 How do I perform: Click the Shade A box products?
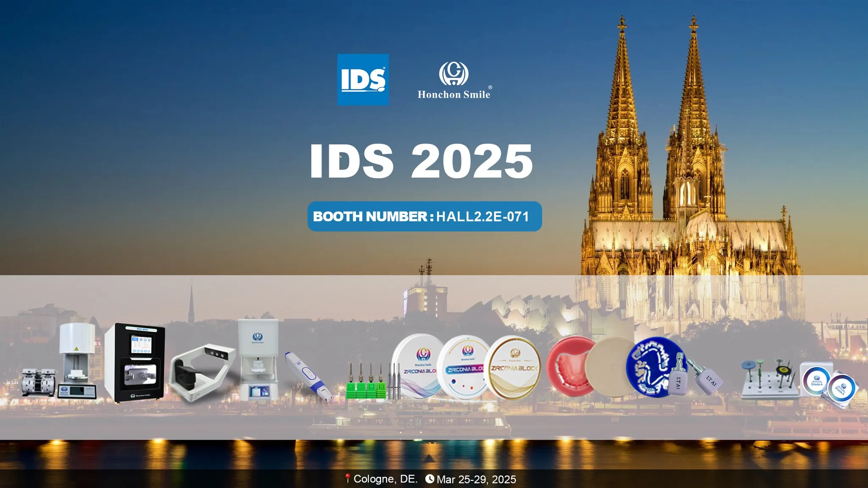tap(829, 384)
